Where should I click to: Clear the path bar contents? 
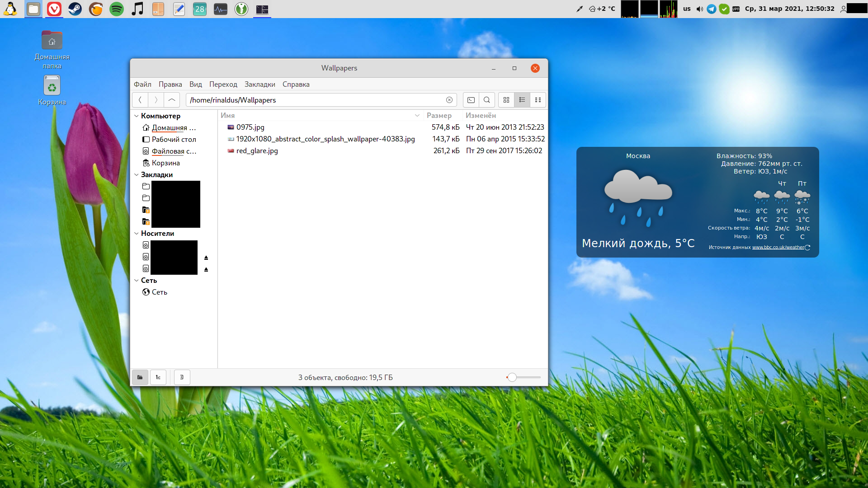tap(449, 100)
